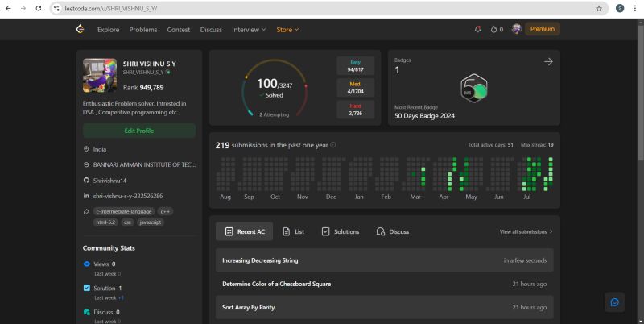Reload the page with refresh icon
The width and height of the screenshot is (644, 324).
(x=38, y=8)
